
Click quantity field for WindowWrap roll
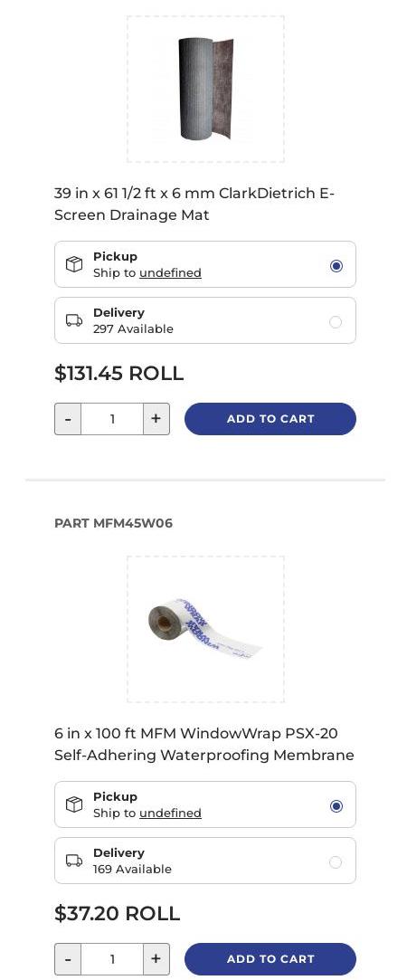pyautogui.click(x=112, y=959)
